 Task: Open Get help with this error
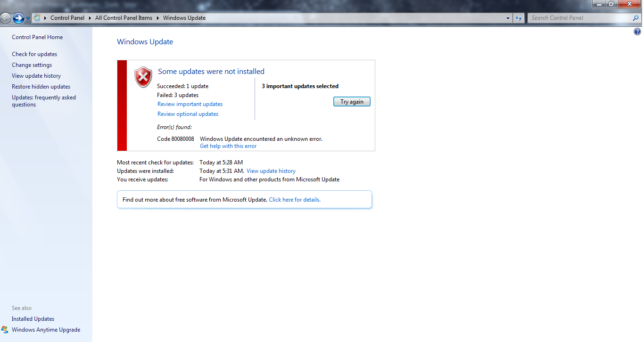pyautogui.click(x=228, y=146)
